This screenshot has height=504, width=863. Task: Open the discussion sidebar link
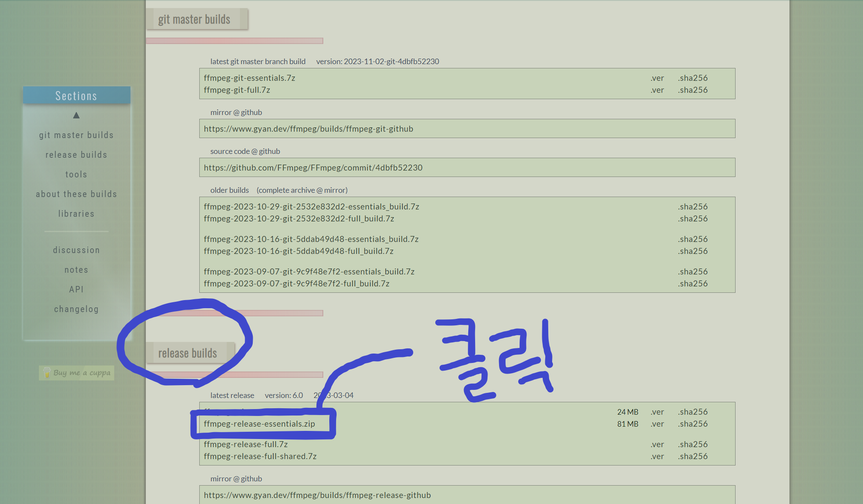click(x=77, y=250)
